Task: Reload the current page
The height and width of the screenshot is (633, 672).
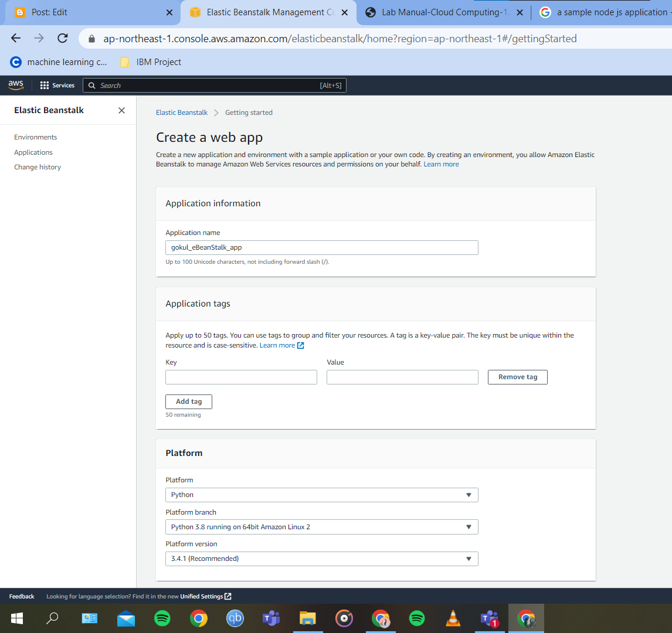Action: click(x=63, y=39)
